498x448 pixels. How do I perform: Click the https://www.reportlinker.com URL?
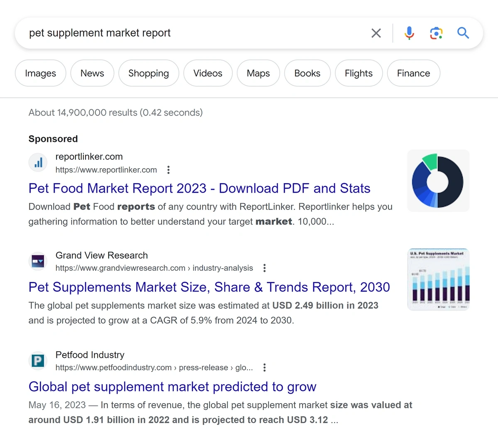pos(106,170)
